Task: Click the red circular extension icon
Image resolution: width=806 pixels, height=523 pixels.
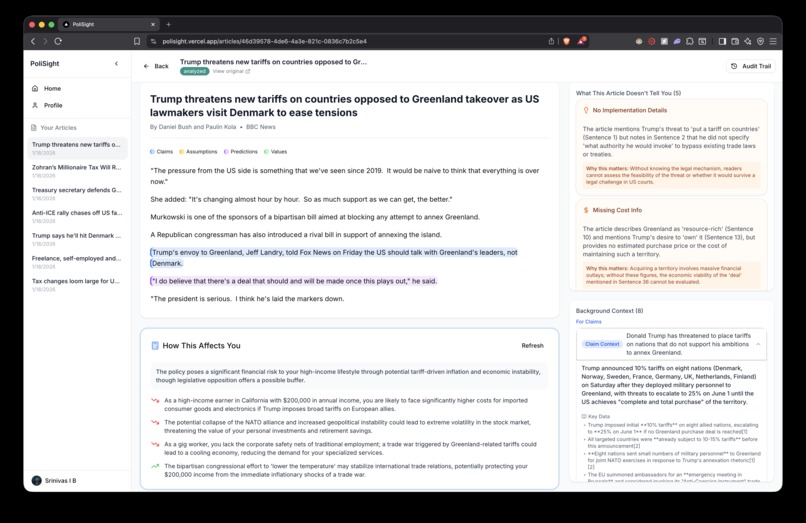Action: tap(651, 41)
